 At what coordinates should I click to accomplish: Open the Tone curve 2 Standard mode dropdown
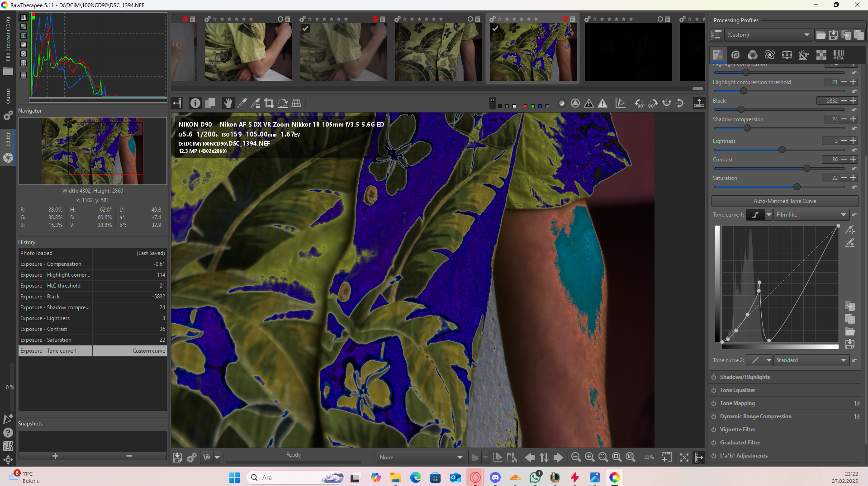pyautogui.click(x=811, y=360)
